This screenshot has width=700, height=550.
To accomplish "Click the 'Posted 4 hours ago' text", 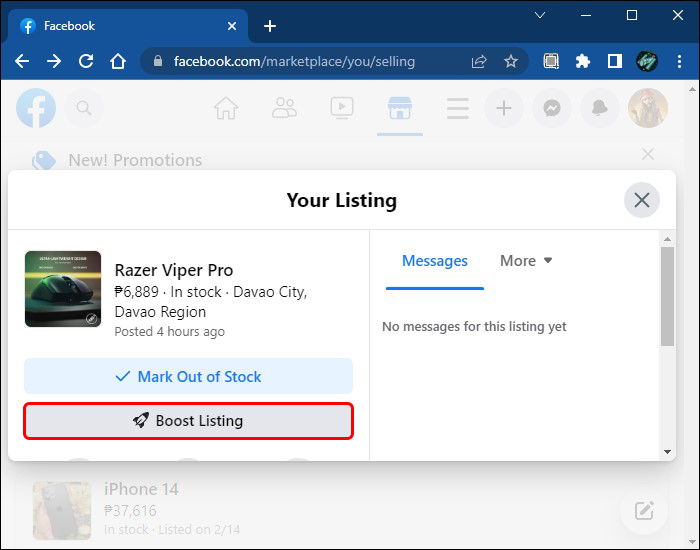I will 170,332.
